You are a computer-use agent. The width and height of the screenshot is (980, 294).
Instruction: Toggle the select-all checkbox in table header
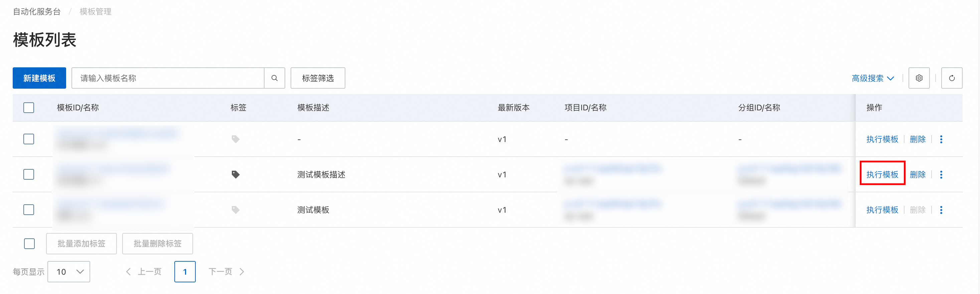pyautogui.click(x=29, y=108)
